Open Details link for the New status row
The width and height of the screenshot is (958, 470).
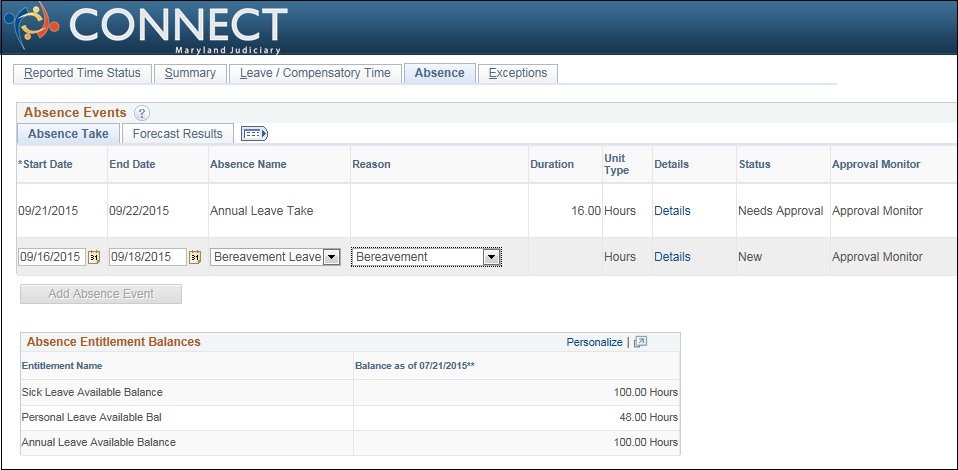(672, 257)
